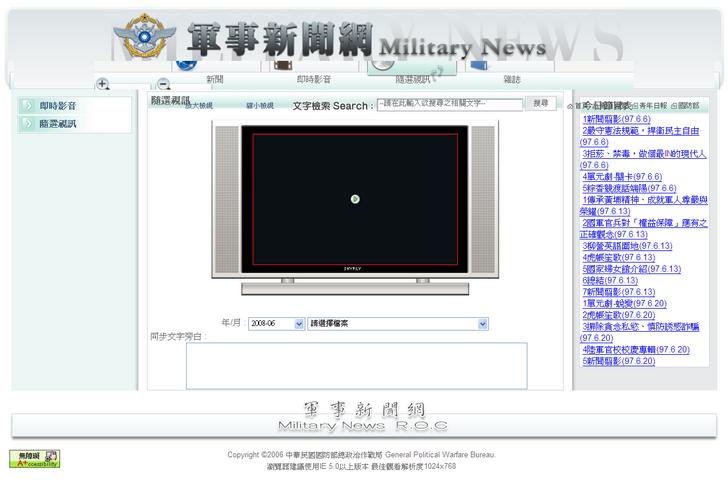Click the military emblem logo
Viewport: 728px width, 480px height.
coord(144,39)
